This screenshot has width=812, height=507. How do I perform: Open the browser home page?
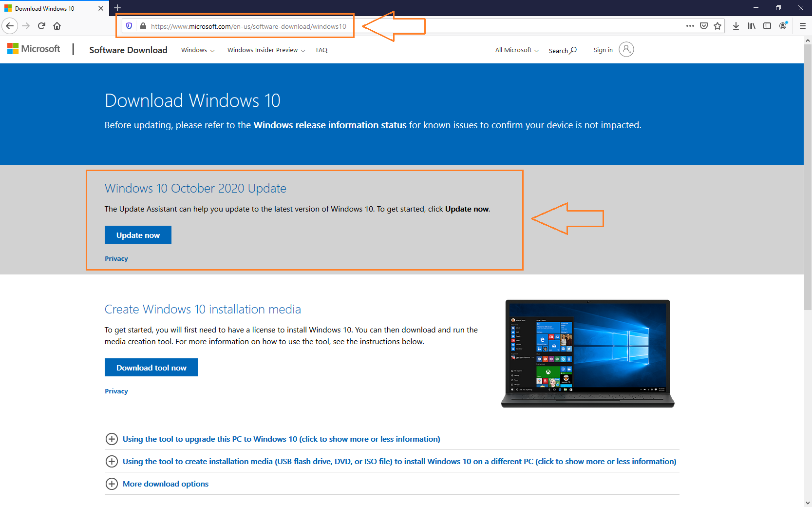pos(57,26)
